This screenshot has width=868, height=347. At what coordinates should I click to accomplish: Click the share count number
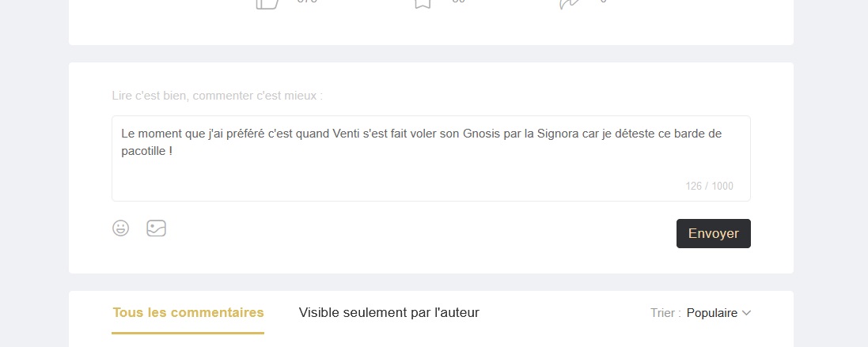click(604, 2)
